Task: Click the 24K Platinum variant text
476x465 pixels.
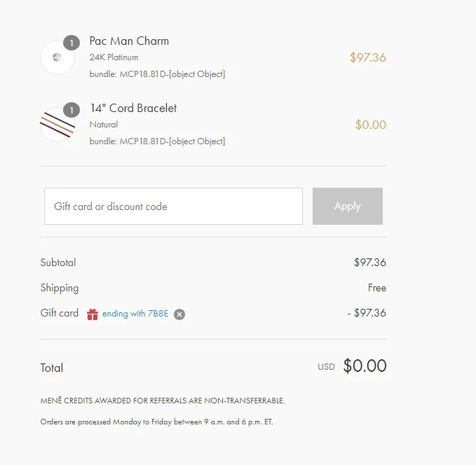Action: [114, 57]
